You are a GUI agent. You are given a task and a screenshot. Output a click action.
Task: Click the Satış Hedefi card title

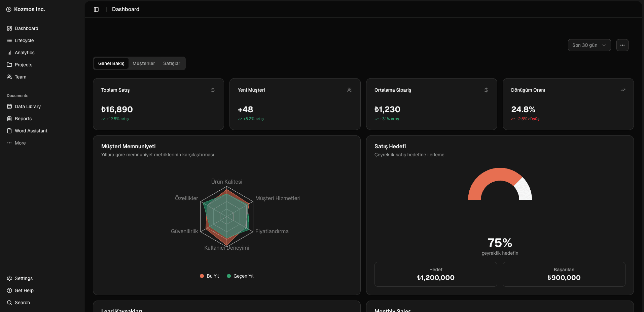pos(390,146)
